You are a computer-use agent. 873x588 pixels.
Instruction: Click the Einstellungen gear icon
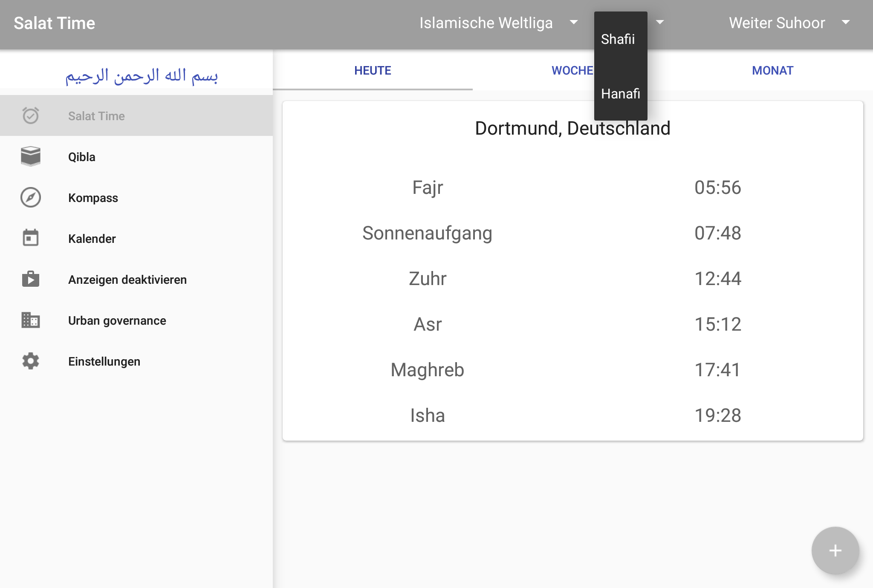pos(31,361)
